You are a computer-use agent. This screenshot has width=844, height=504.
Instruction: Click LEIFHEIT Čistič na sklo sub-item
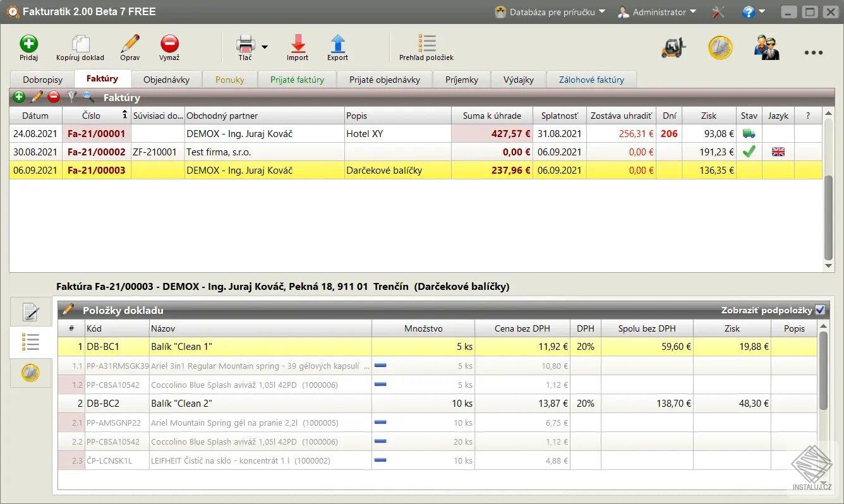tap(437, 460)
